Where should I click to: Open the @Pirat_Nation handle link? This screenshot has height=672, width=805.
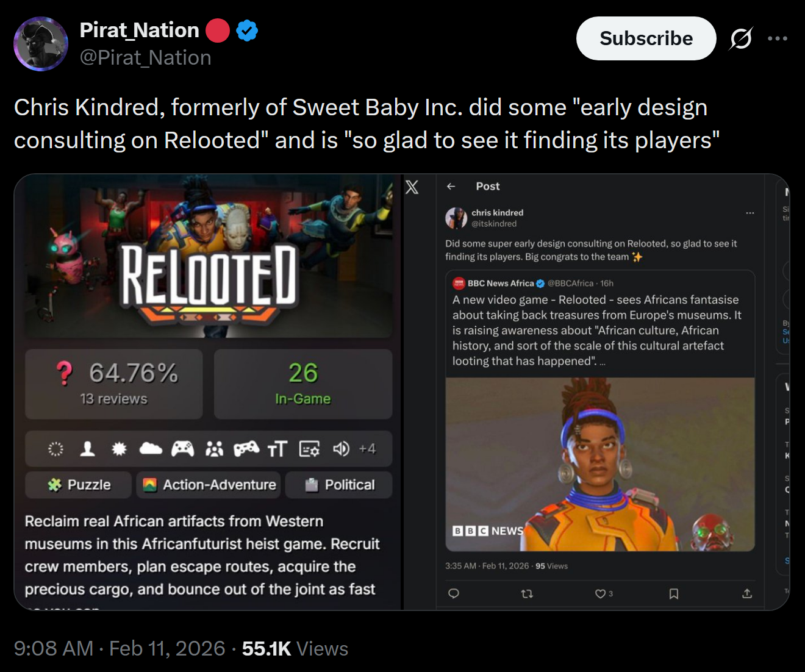pyautogui.click(x=146, y=57)
